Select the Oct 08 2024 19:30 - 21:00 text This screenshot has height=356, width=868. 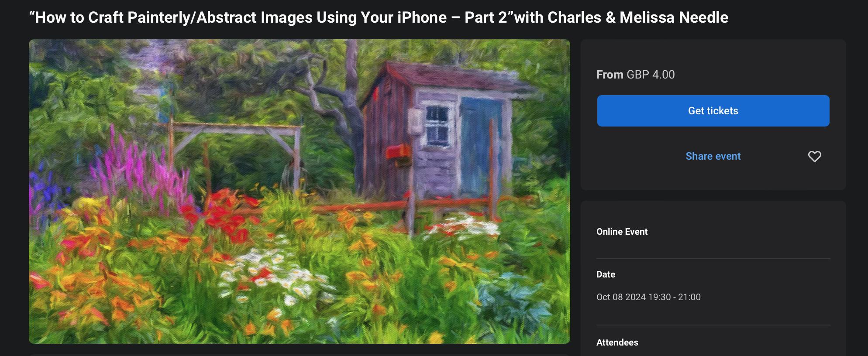648,297
